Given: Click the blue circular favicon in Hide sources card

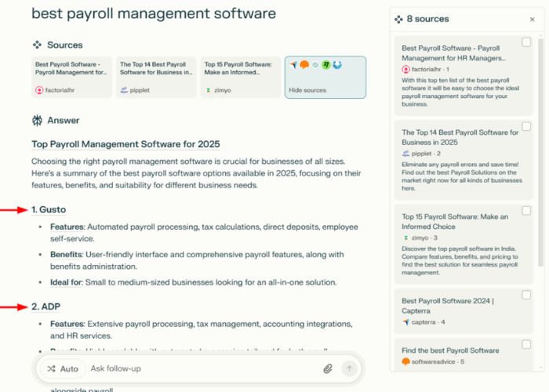Looking at the screenshot, I should pyautogui.click(x=337, y=65).
